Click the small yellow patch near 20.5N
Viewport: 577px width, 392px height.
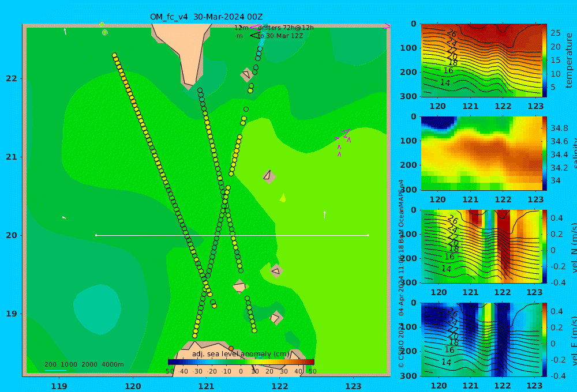(x=283, y=198)
